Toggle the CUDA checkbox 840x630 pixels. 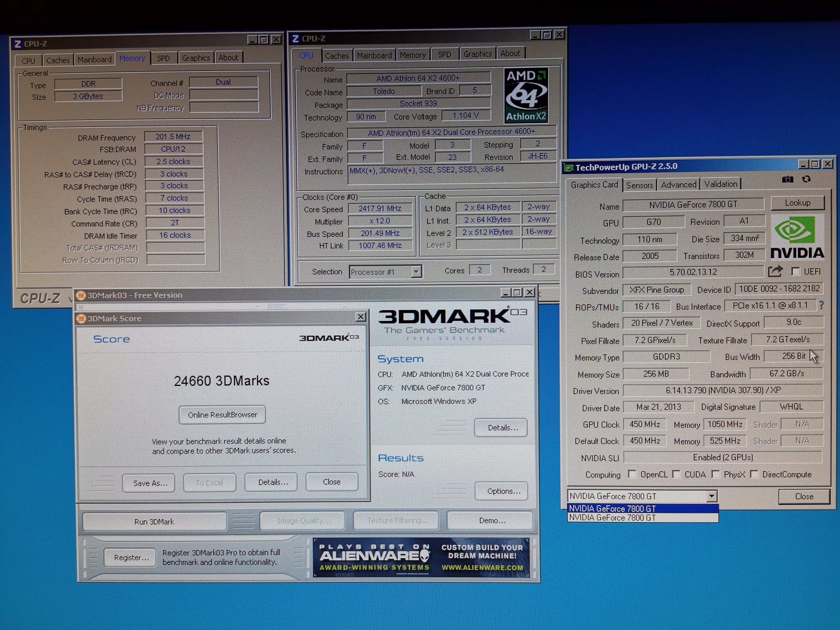(676, 474)
